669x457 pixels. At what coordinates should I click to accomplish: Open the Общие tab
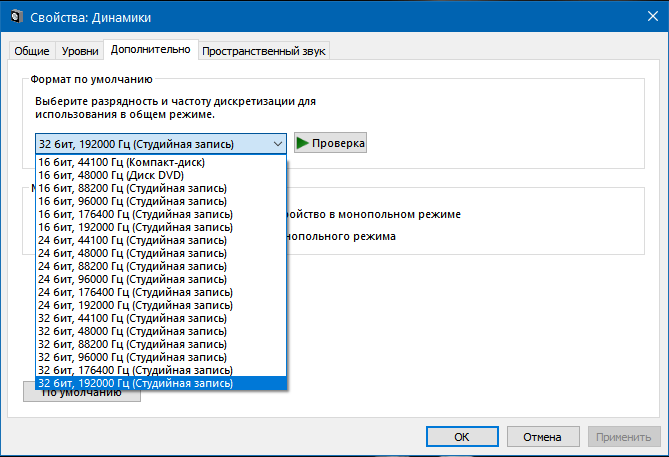(32, 51)
